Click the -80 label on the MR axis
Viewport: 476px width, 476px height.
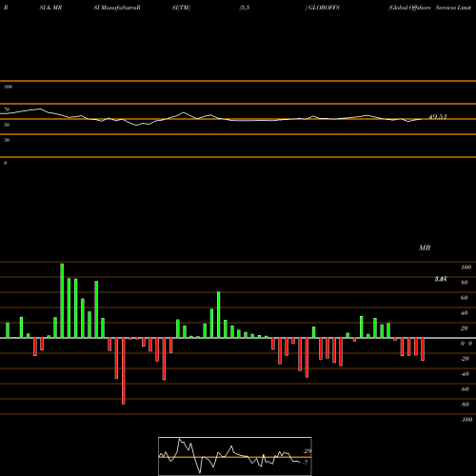(x=465, y=405)
